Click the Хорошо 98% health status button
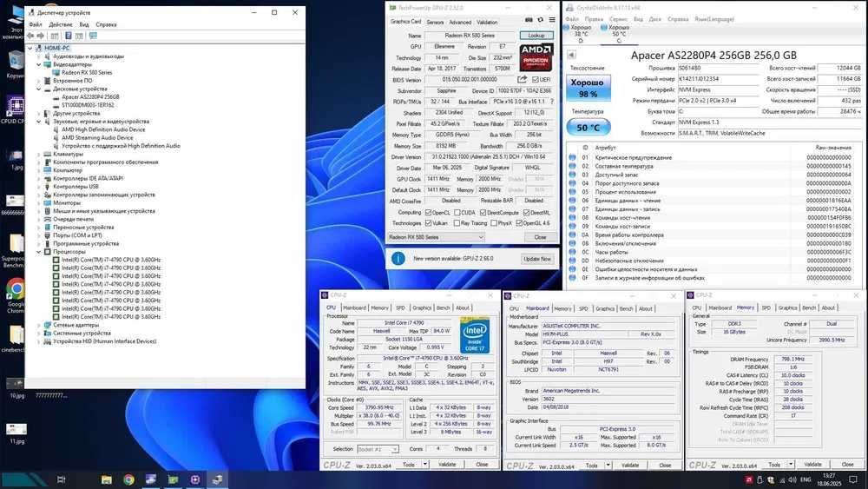The width and height of the screenshot is (868, 489). pos(588,88)
